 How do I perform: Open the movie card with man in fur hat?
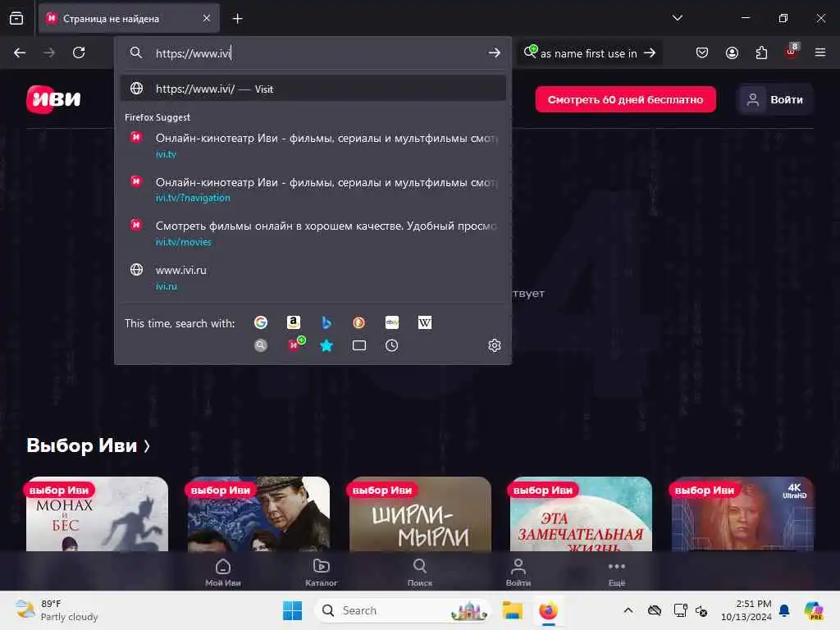tap(258, 514)
